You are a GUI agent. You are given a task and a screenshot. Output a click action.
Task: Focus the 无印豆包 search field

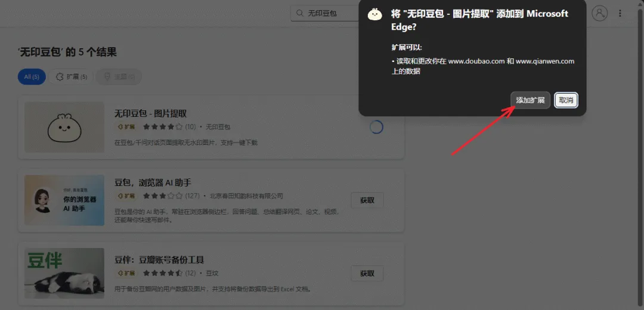point(324,13)
